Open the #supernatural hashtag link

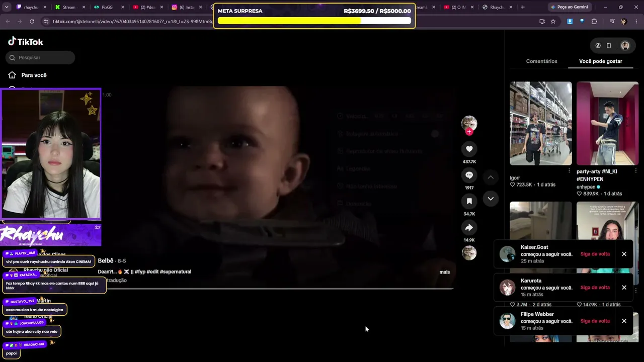176,272
